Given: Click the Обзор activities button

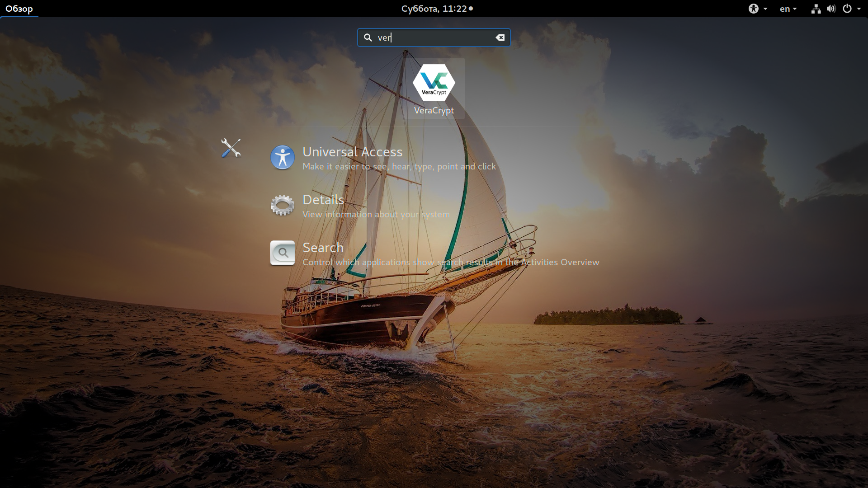Looking at the screenshot, I should point(19,9).
